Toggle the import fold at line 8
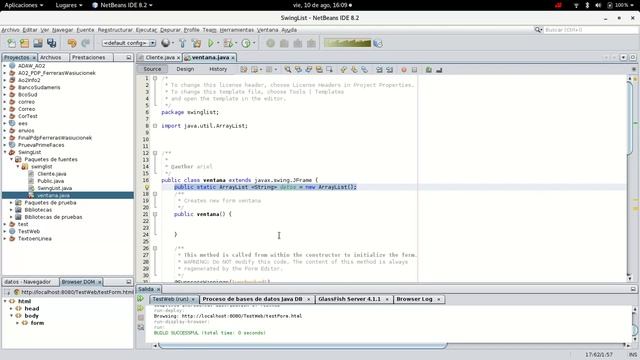This screenshot has height=360, width=640. point(155,126)
